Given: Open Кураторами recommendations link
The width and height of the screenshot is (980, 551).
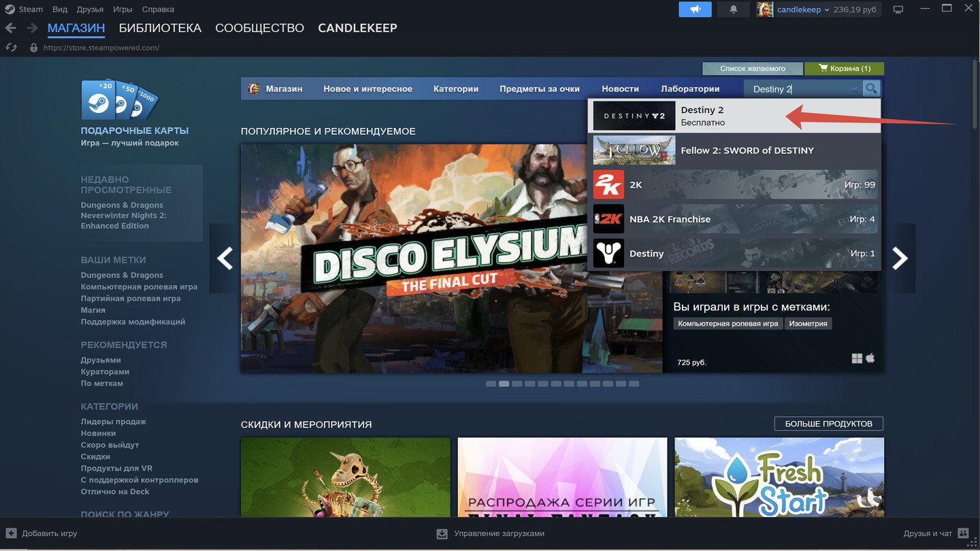Looking at the screenshot, I should (105, 371).
